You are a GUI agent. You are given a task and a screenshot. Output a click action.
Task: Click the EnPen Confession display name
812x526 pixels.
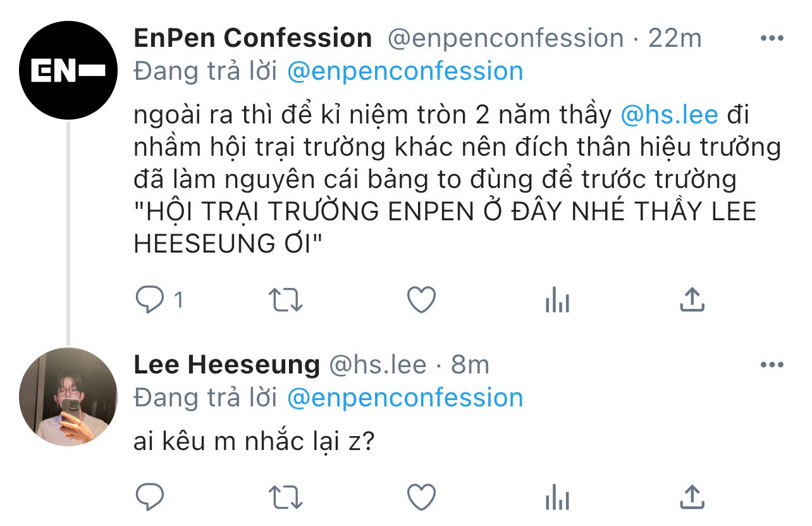tap(253, 39)
